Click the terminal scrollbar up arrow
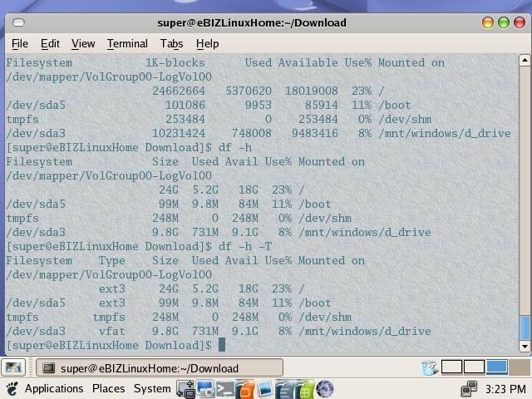 click(x=525, y=61)
